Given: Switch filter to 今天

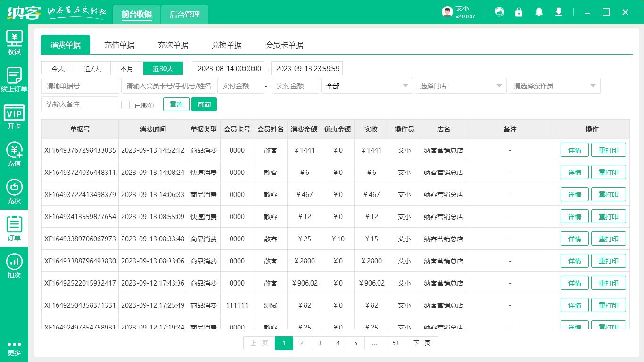Looking at the screenshot, I should 58,68.
